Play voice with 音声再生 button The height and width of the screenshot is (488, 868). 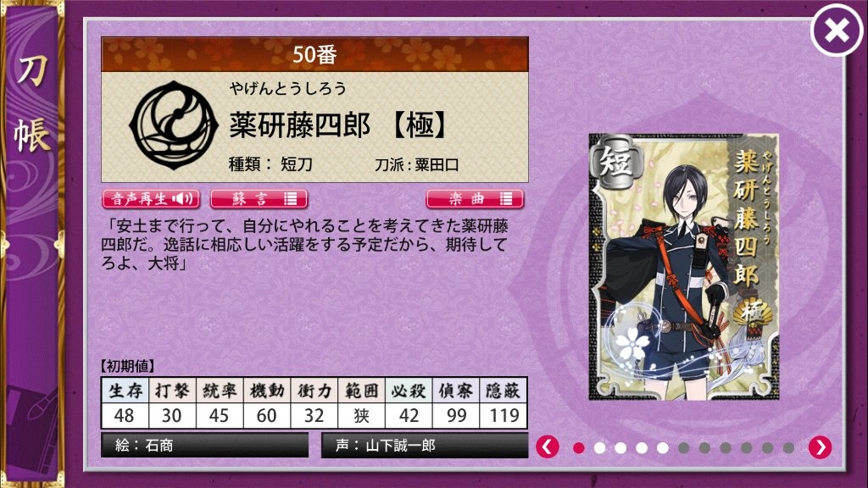[x=151, y=198]
